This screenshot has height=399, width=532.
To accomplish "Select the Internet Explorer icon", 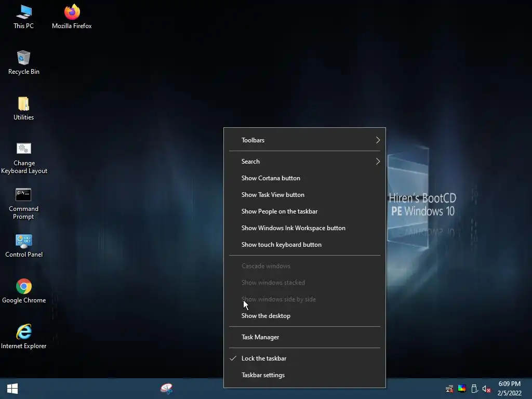I will [24, 337].
